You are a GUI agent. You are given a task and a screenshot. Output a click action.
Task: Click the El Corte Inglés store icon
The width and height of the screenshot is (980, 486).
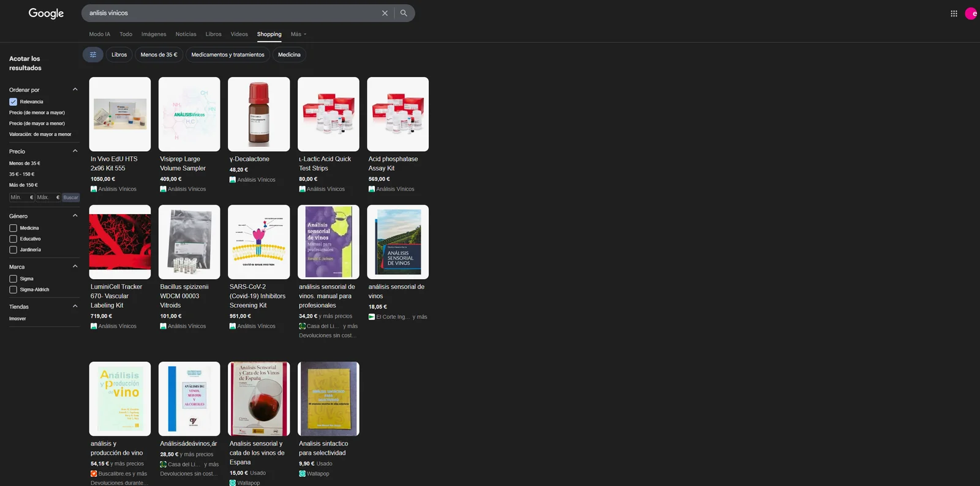click(x=372, y=317)
